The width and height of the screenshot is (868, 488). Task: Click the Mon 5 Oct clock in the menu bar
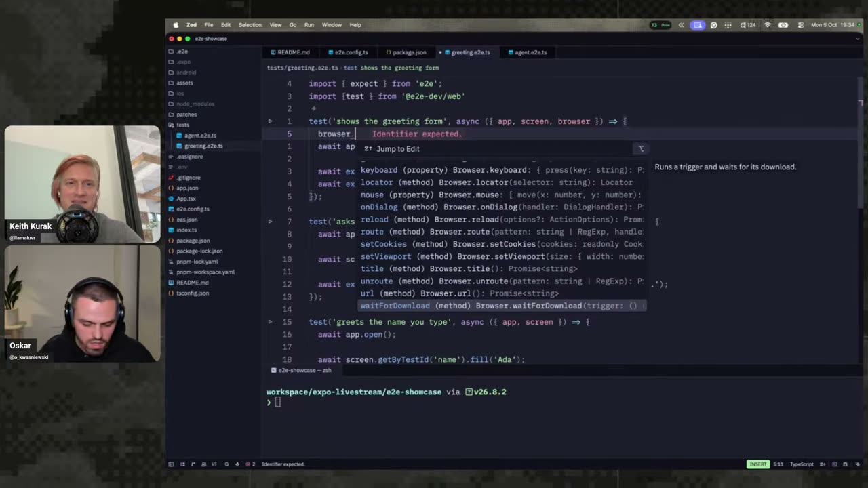pyautogui.click(x=833, y=25)
